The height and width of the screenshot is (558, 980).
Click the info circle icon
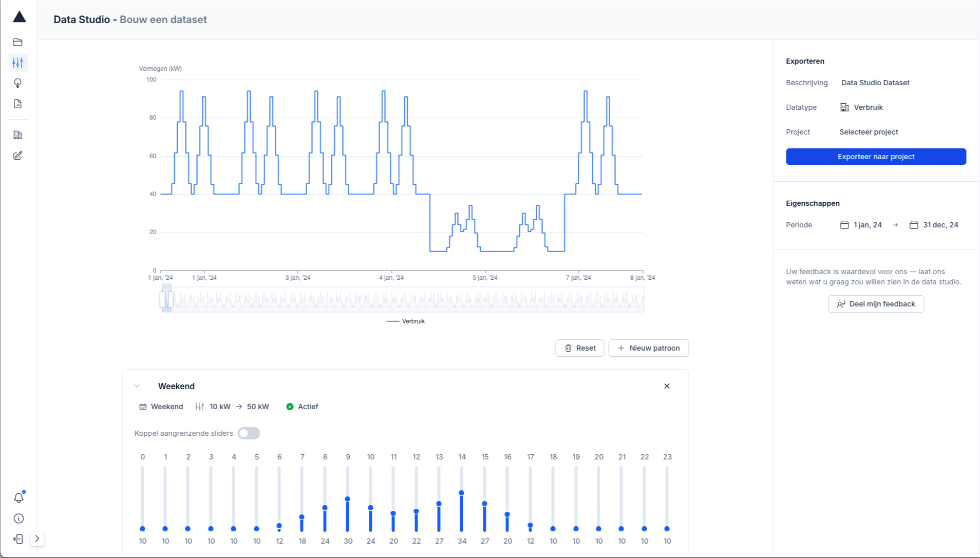pos(18,518)
